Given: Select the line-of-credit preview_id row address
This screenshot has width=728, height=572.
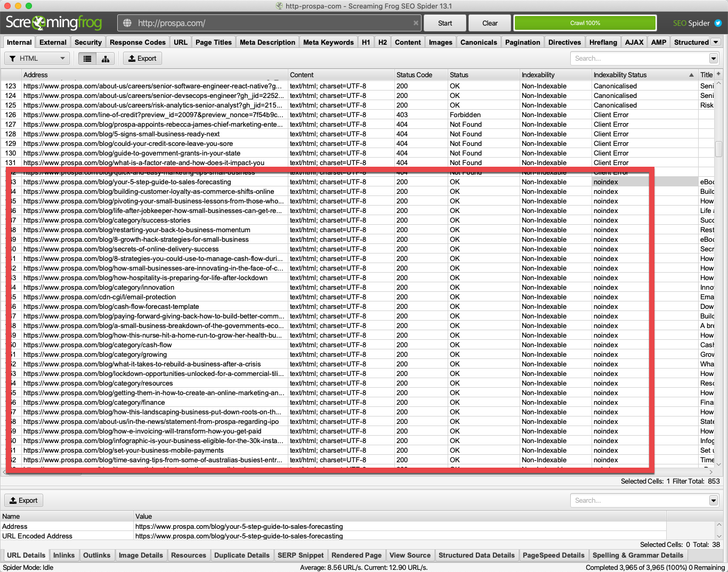Looking at the screenshot, I should pyautogui.click(x=153, y=115).
